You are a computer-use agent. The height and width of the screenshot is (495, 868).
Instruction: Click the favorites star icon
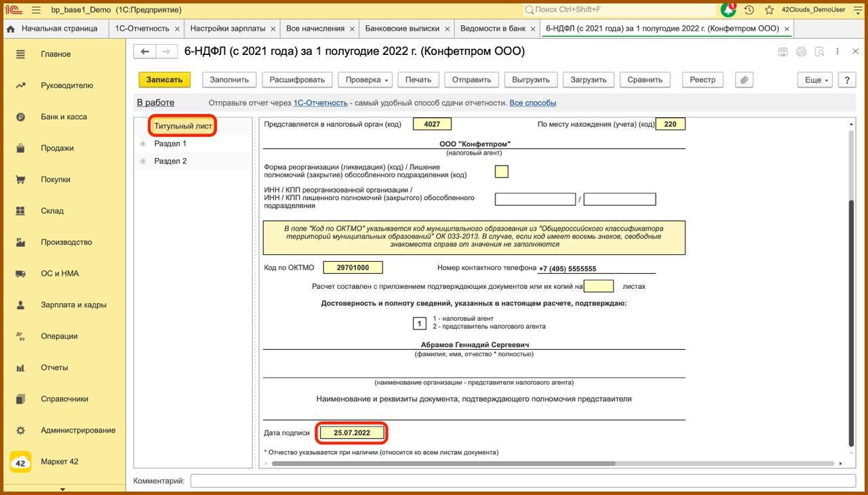[x=769, y=10]
